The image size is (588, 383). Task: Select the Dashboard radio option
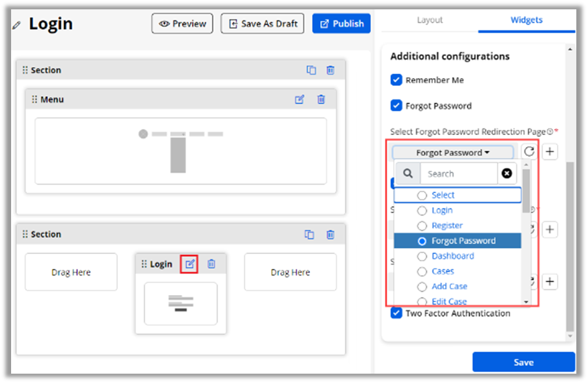pyautogui.click(x=422, y=256)
